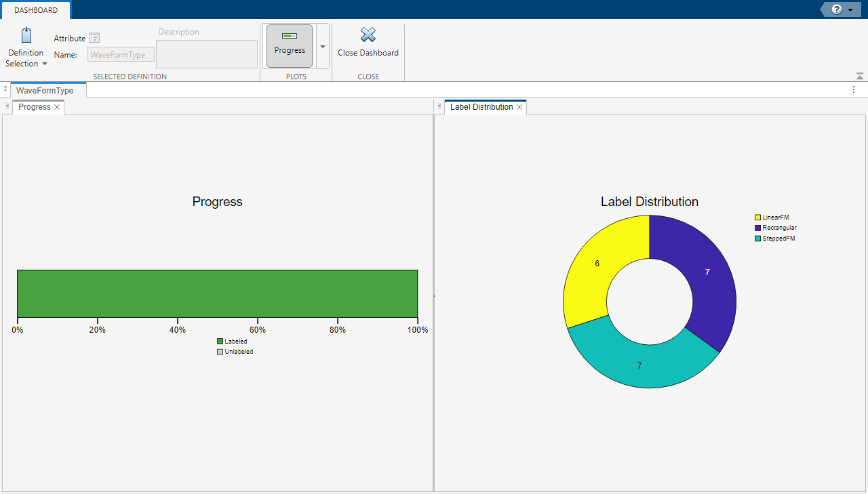Expand the Help dropdown arrow

click(x=850, y=10)
